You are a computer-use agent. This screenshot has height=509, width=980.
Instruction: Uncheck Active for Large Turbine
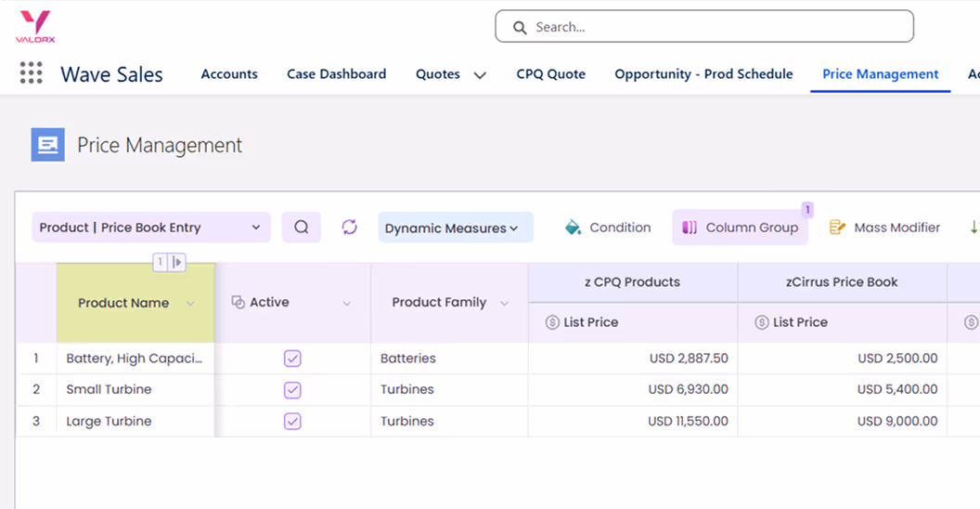pyautogui.click(x=292, y=421)
